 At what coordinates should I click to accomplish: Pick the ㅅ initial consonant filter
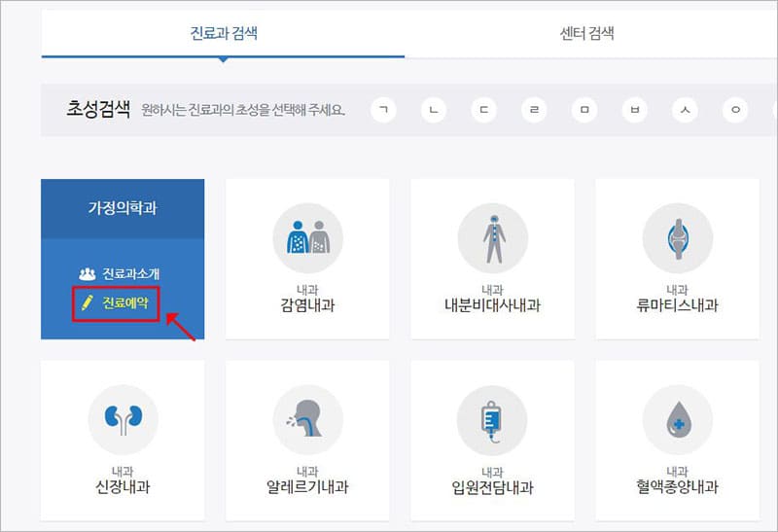(685, 109)
